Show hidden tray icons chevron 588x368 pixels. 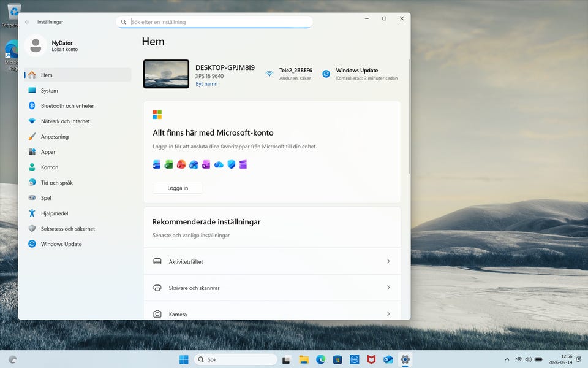[x=507, y=360]
